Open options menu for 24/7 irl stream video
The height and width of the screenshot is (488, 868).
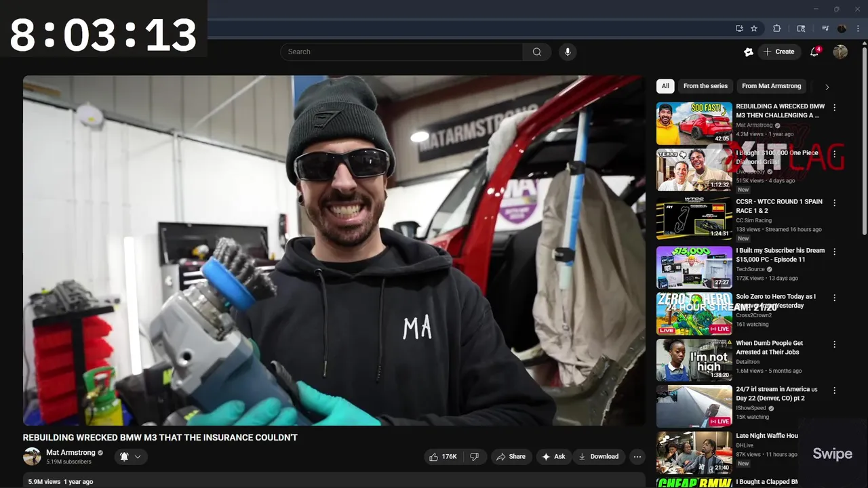834,390
